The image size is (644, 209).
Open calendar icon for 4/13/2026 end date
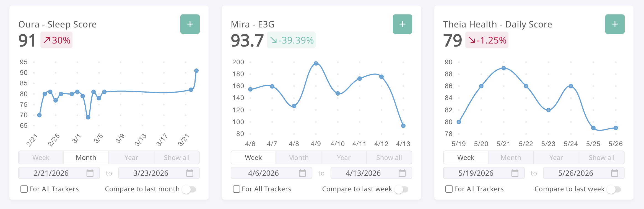(x=402, y=173)
